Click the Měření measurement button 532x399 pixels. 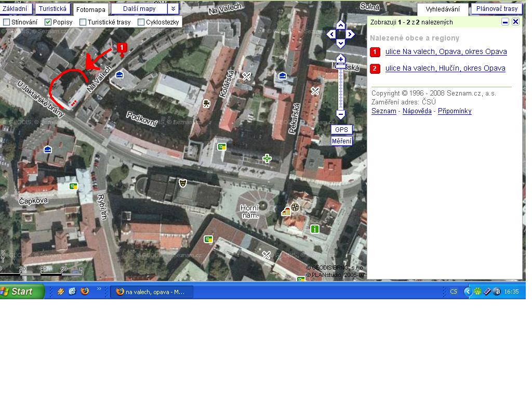pyautogui.click(x=342, y=141)
